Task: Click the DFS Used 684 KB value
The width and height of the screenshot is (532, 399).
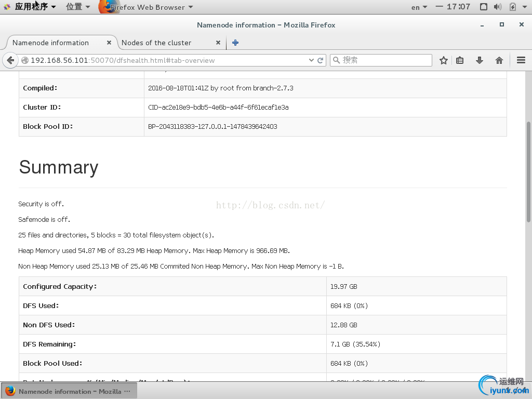Action: click(x=349, y=305)
